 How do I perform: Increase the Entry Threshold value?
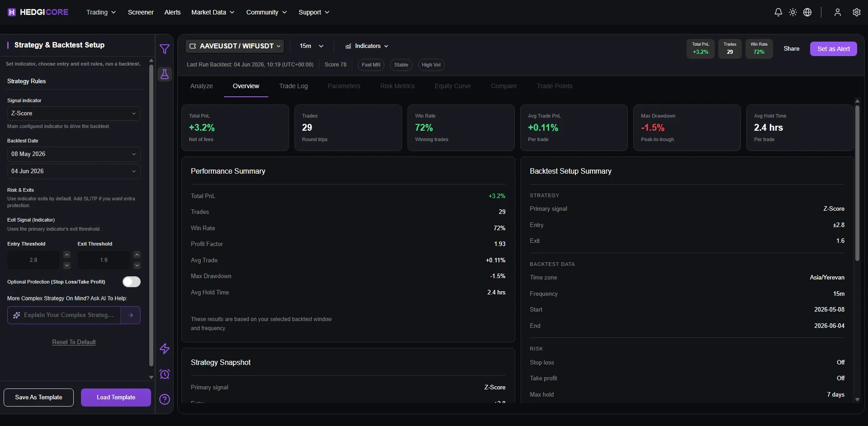(67, 255)
